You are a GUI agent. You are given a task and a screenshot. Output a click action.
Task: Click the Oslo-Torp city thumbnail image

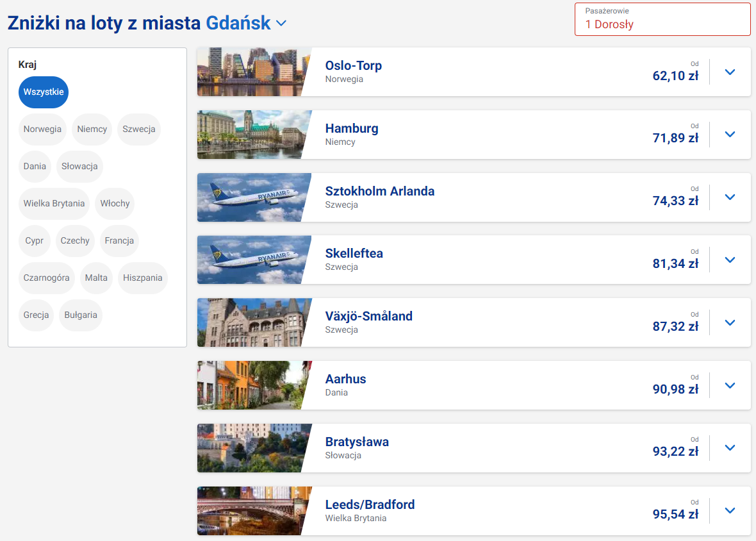(x=250, y=72)
